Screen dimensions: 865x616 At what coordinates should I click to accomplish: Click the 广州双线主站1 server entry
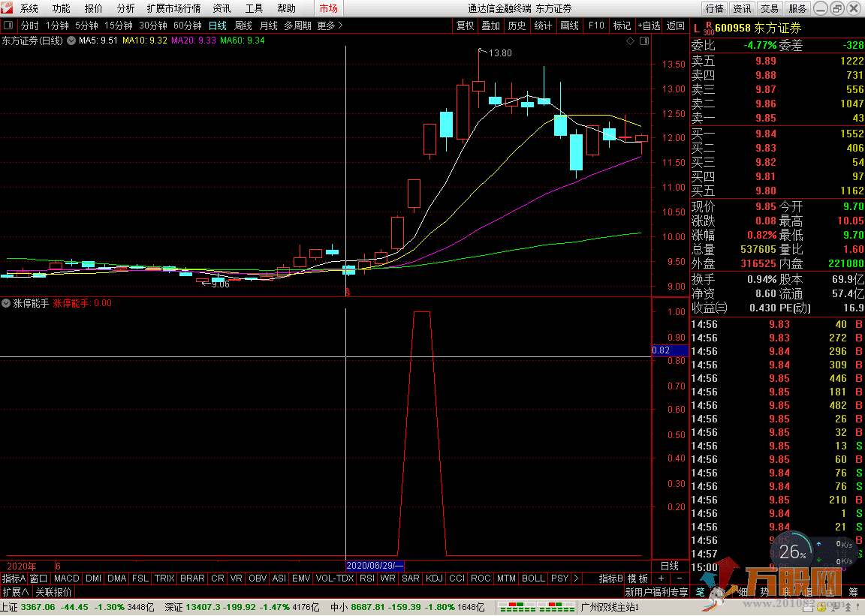tap(610, 607)
